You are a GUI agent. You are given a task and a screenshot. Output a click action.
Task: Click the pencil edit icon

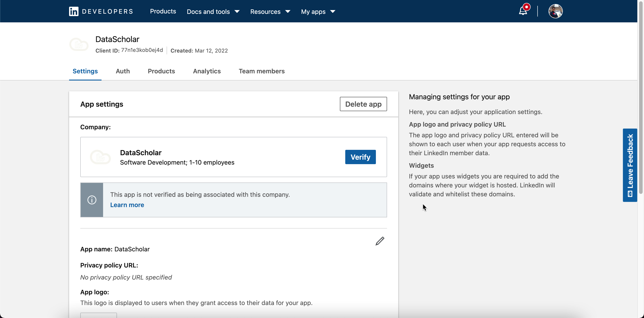[380, 241]
